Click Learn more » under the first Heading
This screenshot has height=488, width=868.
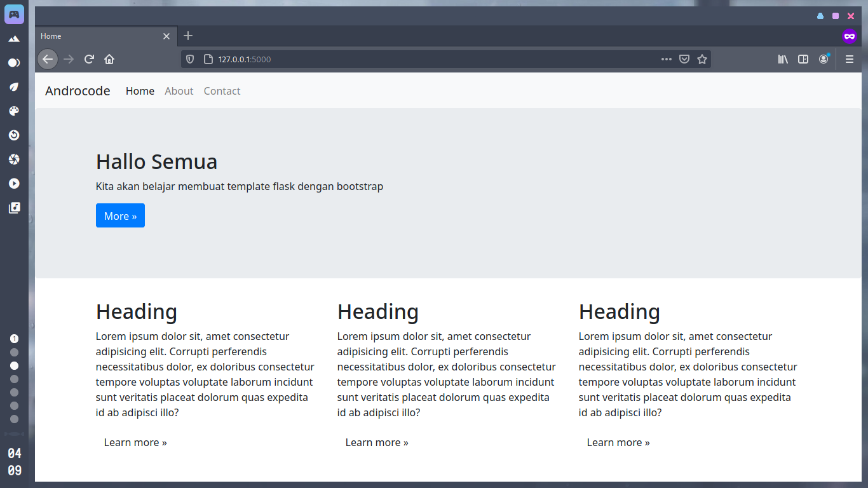(x=135, y=442)
